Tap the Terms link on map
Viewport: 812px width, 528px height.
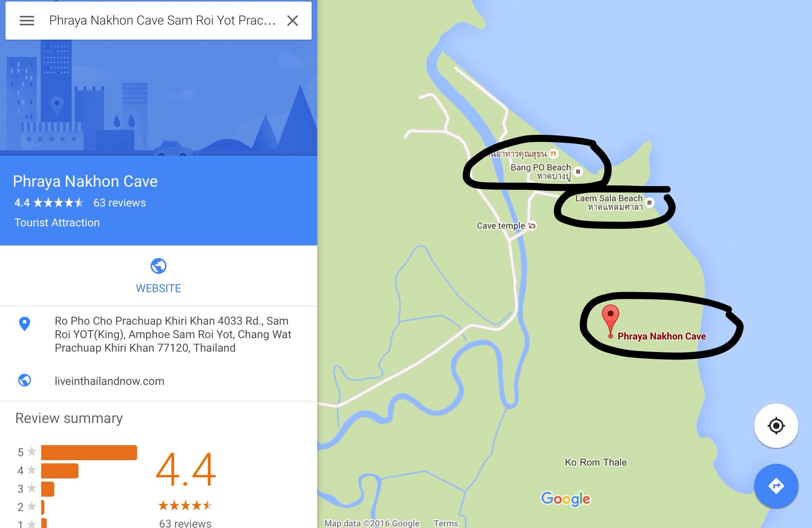tap(446, 523)
